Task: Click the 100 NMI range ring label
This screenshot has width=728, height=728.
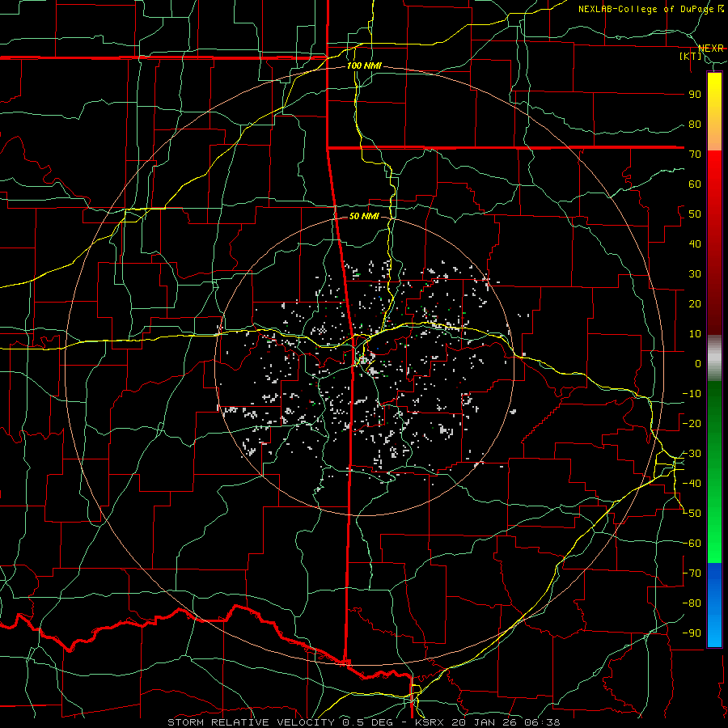Action: click(364, 66)
